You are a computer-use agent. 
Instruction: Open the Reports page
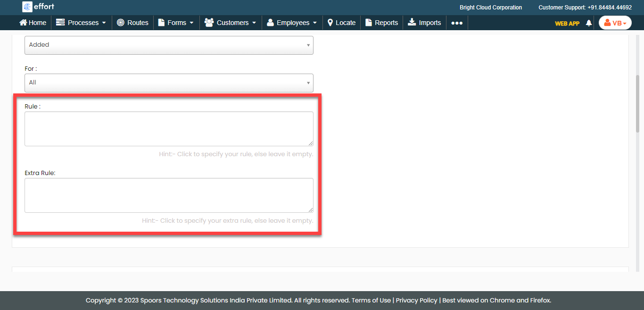tap(381, 23)
